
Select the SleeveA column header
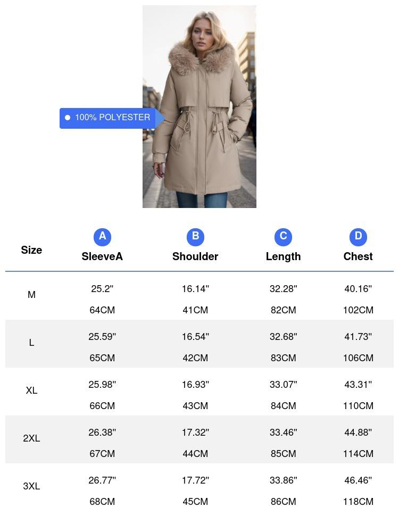(102, 256)
